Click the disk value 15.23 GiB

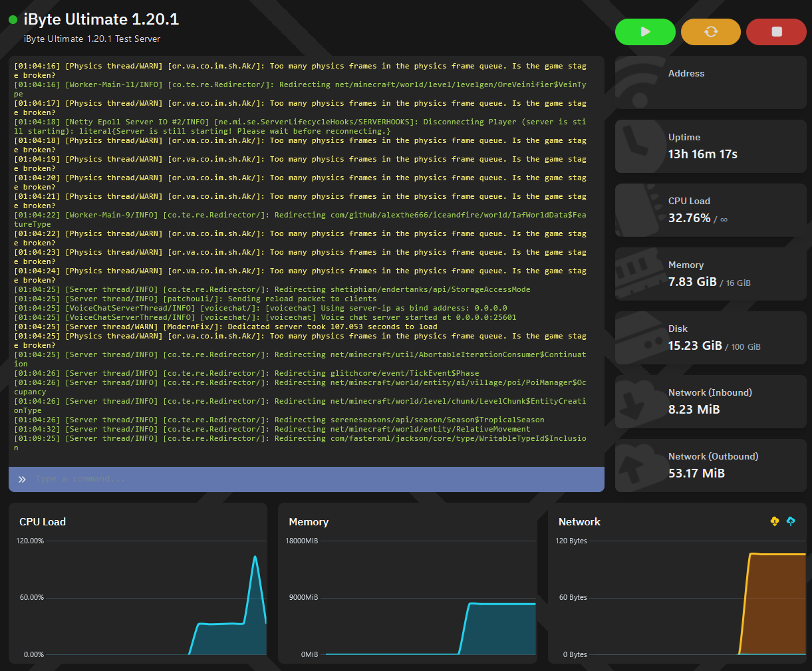click(x=695, y=346)
